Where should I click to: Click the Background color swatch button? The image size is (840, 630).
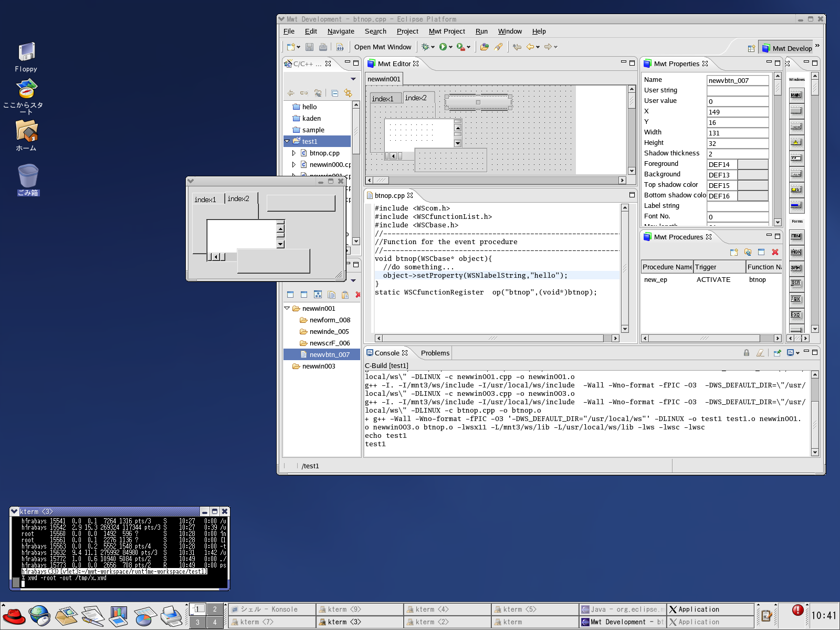coord(753,175)
